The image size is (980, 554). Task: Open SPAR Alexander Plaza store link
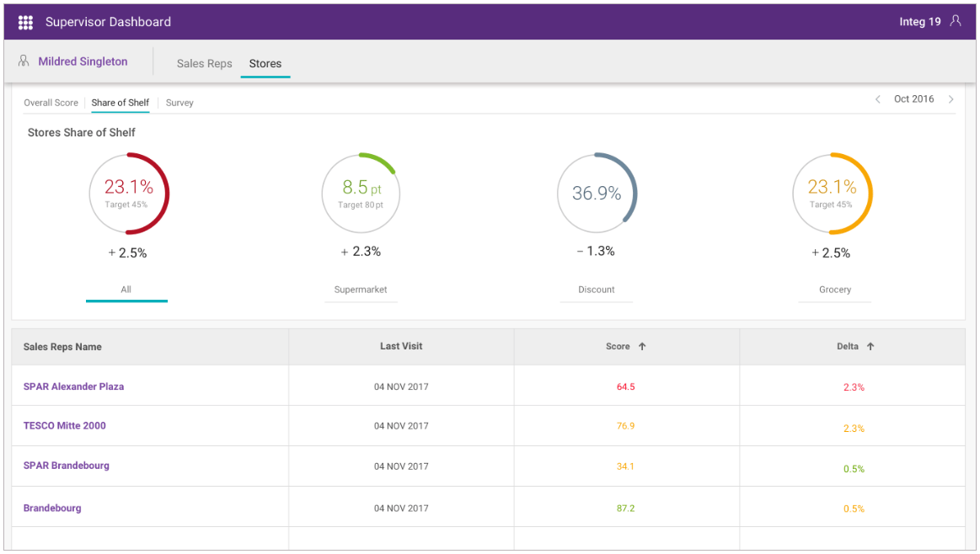[x=73, y=386]
